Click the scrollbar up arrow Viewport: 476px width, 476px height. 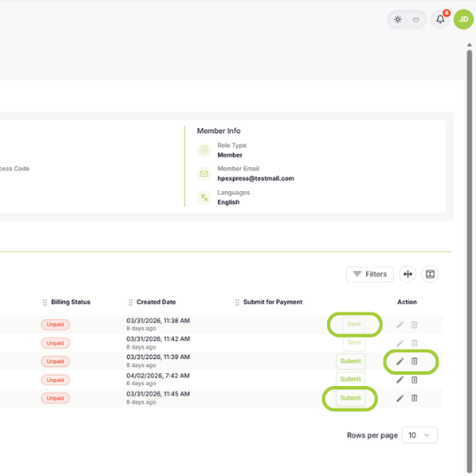click(x=469, y=45)
